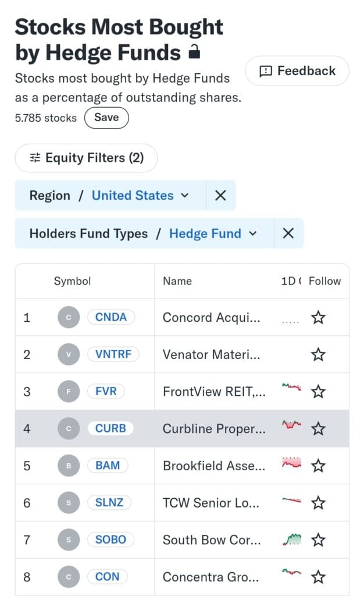This screenshot has width=364, height=596.
Task: Click the SOBO company avatar icon
Action: pyautogui.click(x=68, y=540)
